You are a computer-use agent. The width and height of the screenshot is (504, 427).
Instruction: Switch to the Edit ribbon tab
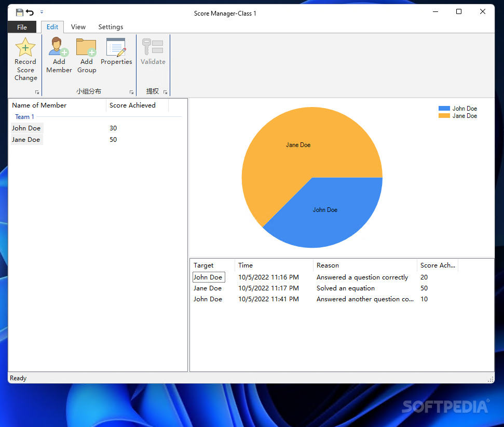coord(52,27)
